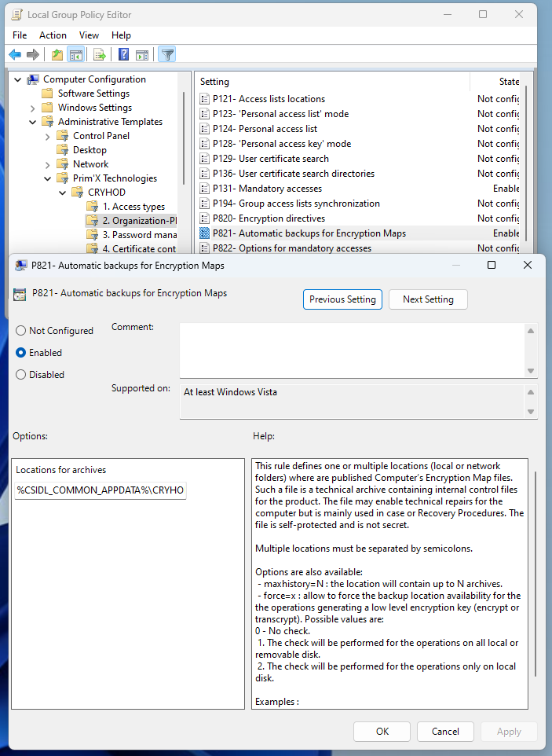The width and height of the screenshot is (552, 756).
Task: Click the Filter funnel toolbar icon
Action: point(166,54)
